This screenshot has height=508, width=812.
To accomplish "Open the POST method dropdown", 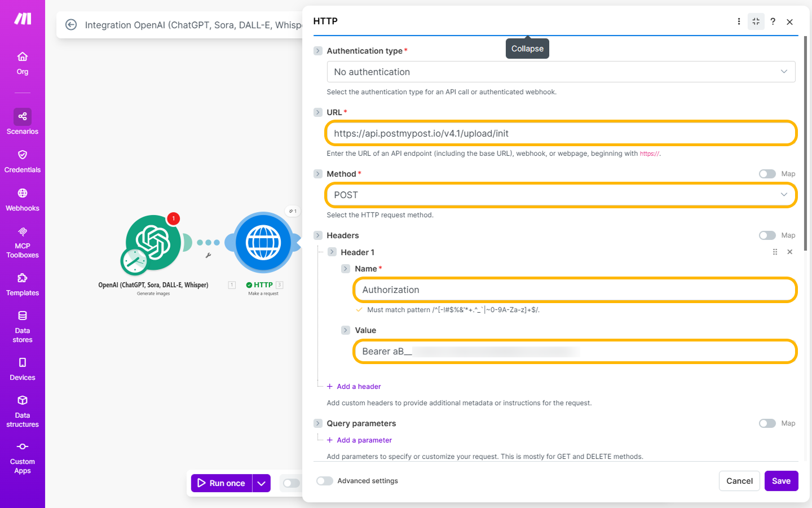I will click(561, 195).
